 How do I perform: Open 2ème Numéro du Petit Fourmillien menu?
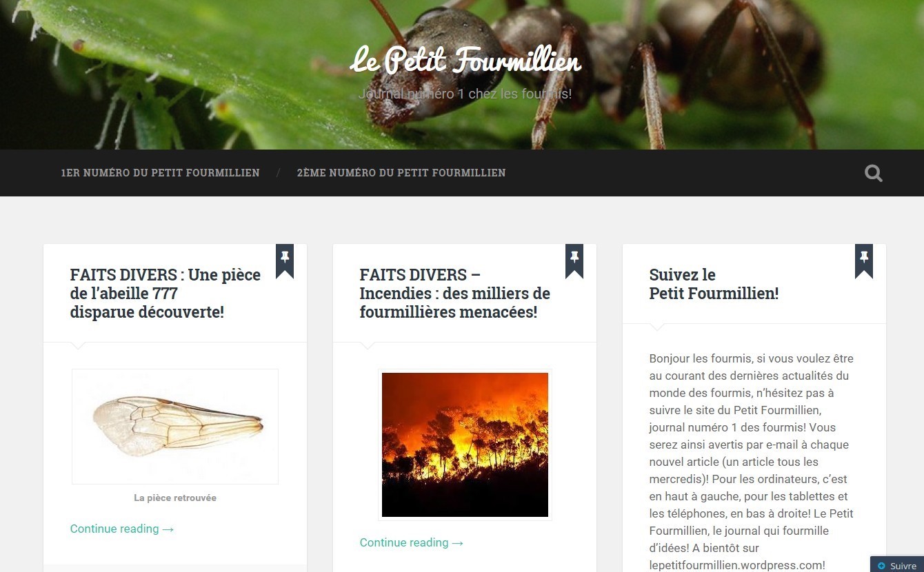click(x=401, y=173)
